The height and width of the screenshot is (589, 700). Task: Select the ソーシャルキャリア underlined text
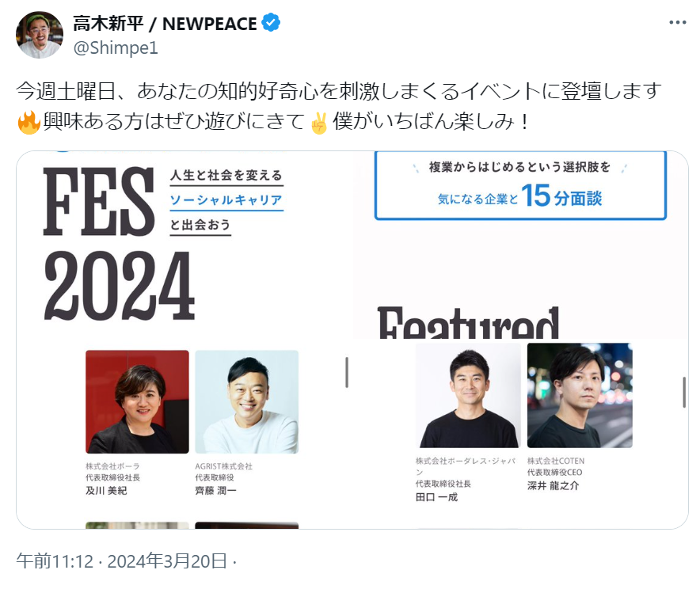click(226, 200)
